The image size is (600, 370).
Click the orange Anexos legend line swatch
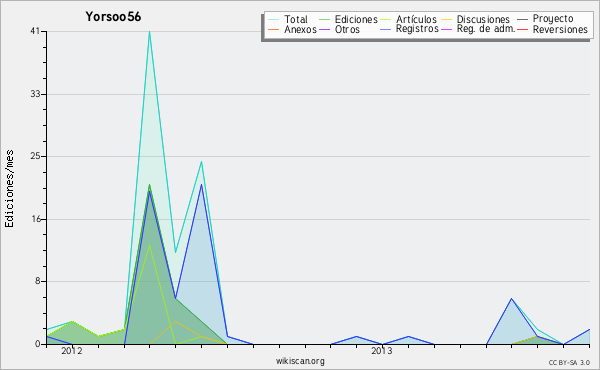pyautogui.click(x=273, y=29)
